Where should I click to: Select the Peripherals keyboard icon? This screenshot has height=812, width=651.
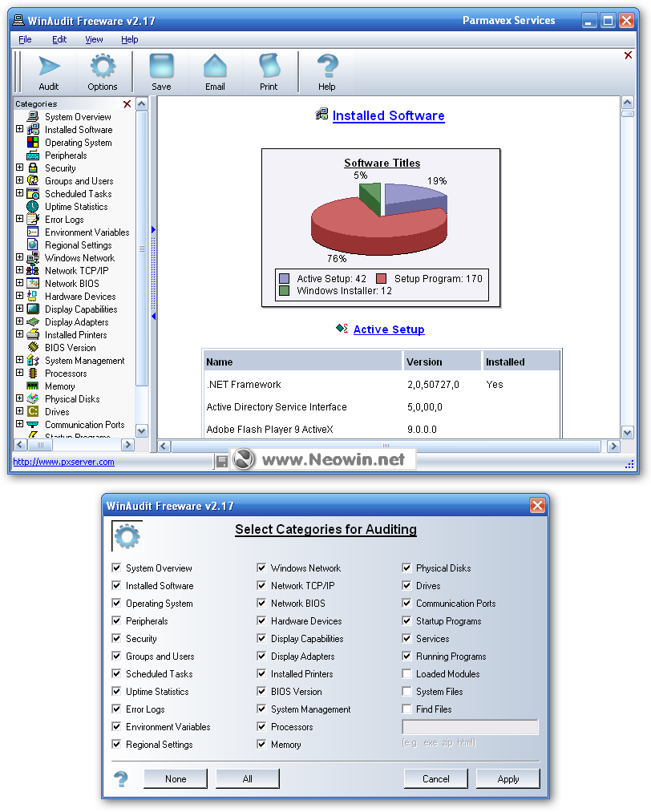tap(33, 155)
